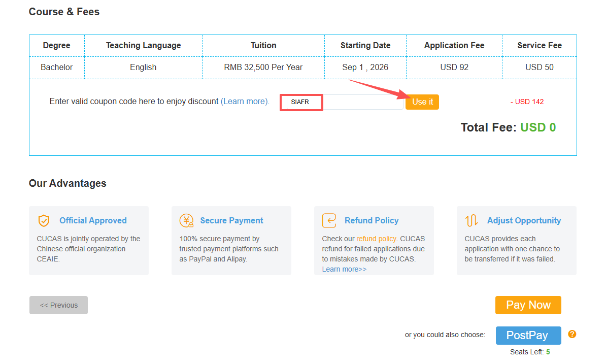The height and width of the screenshot is (364, 606).
Task: Select the Adjust Opportunity heading
Action: click(524, 220)
